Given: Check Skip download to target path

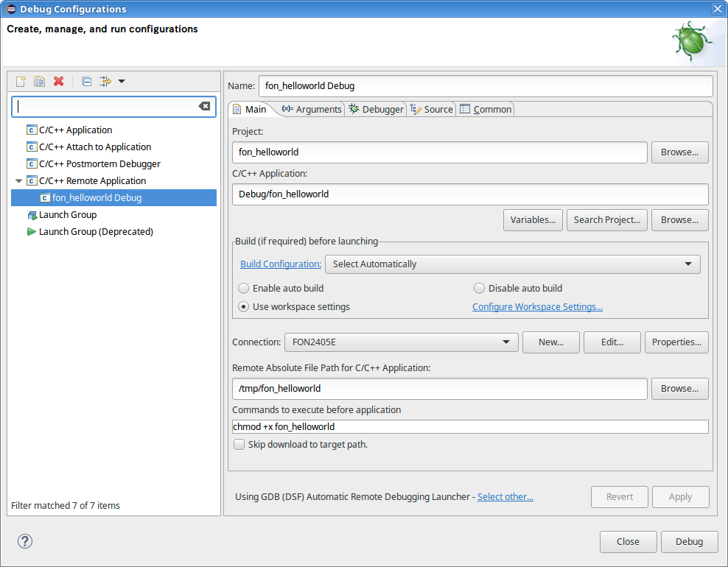Looking at the screenshot, I should [x=239, y=445].
